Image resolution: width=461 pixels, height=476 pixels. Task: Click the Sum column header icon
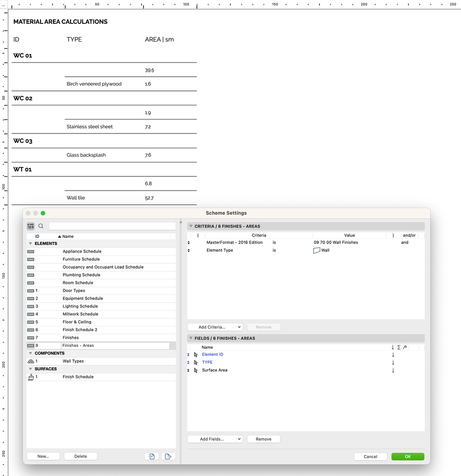(399, 347)
